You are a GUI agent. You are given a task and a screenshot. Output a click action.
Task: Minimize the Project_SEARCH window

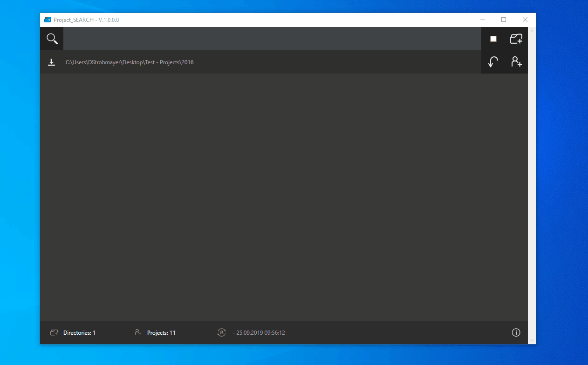(483, 20)
